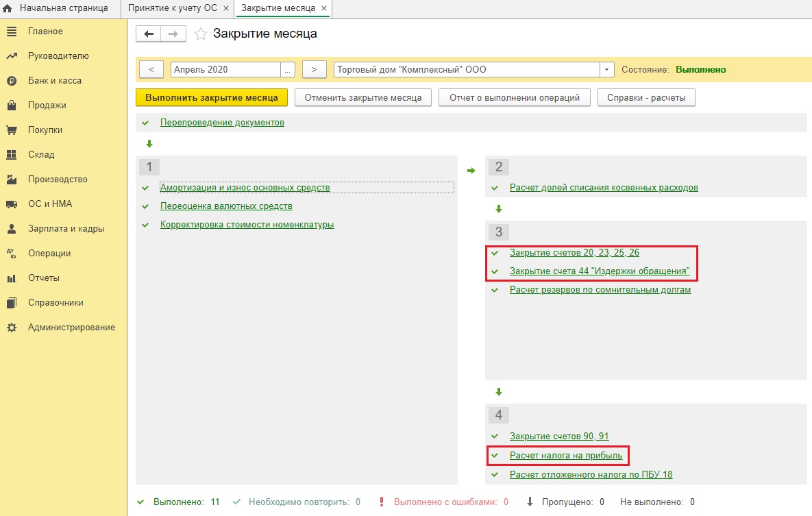Open Расчет долей списания косвенных расходов
The width and height of the screenshot is (812, 516).
click(604, 188)
